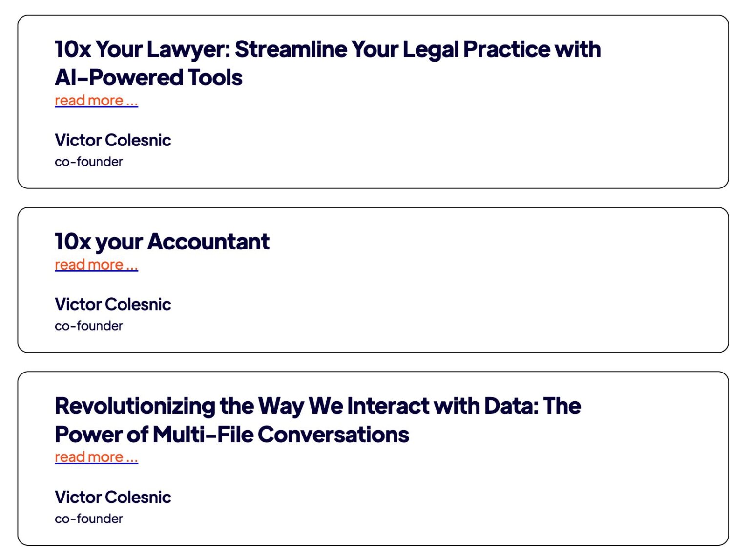Open the third article card about data conversations
This screenshot has height=560, width=750.
(373, 459)
